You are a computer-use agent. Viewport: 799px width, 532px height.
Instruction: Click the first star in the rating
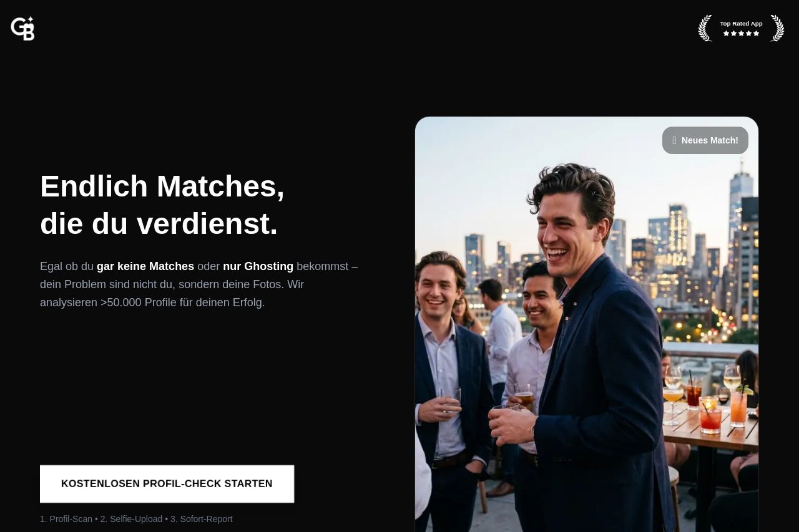(x=726, y=34)
